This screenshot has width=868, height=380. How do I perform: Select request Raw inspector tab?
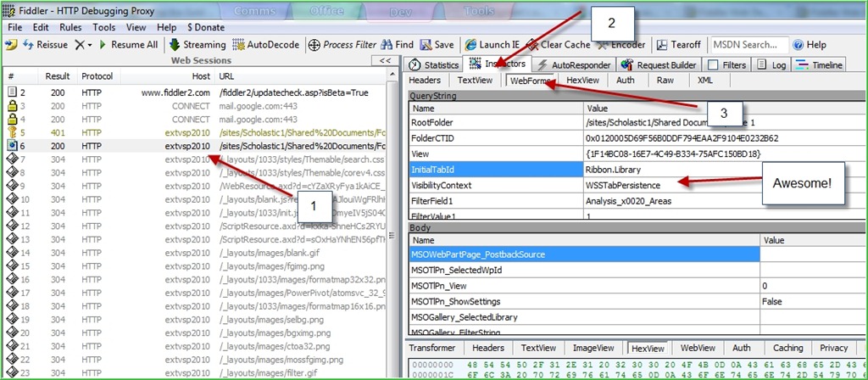point(665,81)
